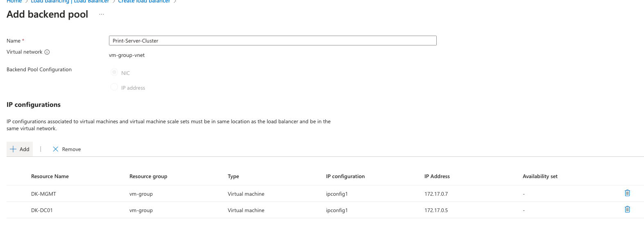Click the vm-group-vnet virtual network value
This screenshot has height=251, width=644.
click(127, 55)
